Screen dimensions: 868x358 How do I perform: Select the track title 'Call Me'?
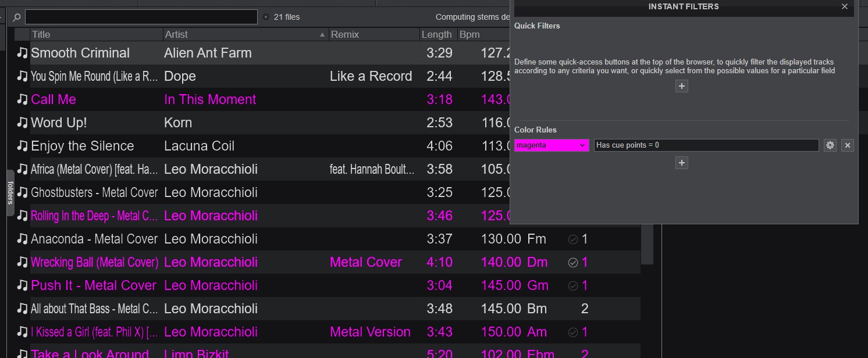tap(54, 99)
